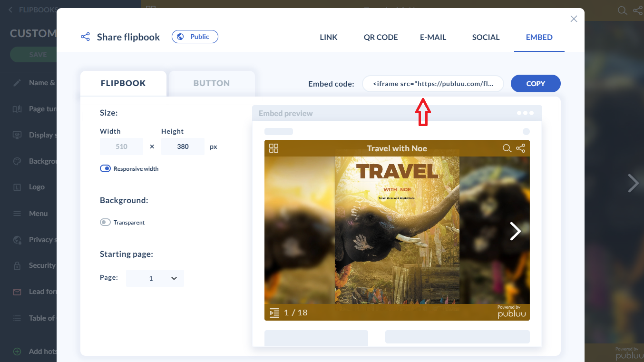The width and height of the screenshot is (644, 362).
Task: Click the Embed code iframe field
Action: tap(433, 83)
